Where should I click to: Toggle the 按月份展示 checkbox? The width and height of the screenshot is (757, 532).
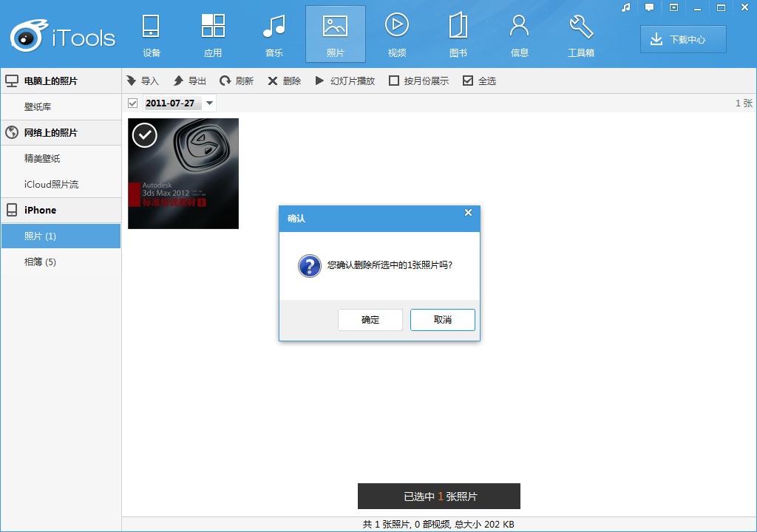[394, 81]
